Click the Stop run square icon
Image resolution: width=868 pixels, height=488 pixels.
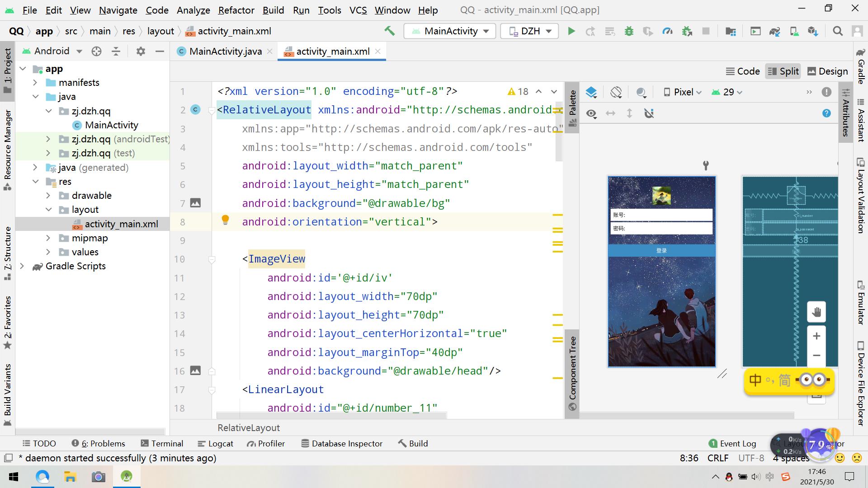pyautogui.click(x=706, y=31)
